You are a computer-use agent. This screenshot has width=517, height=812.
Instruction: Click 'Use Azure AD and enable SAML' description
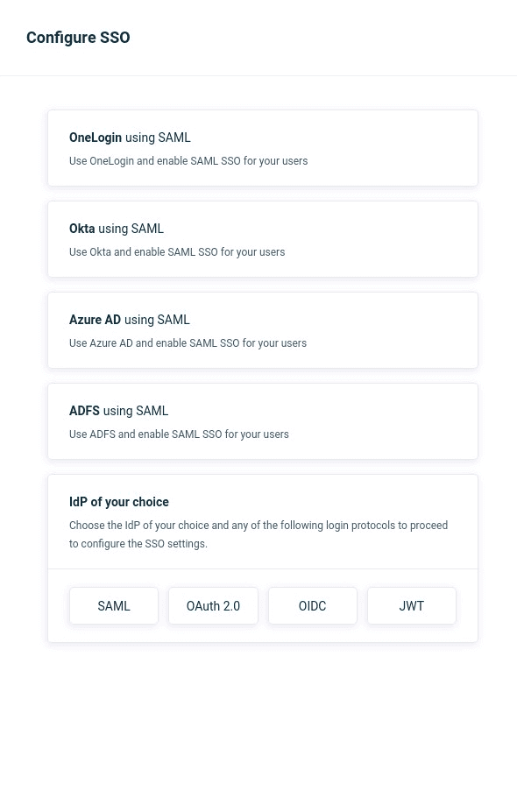pyautogui.click(x=188, y=343)
